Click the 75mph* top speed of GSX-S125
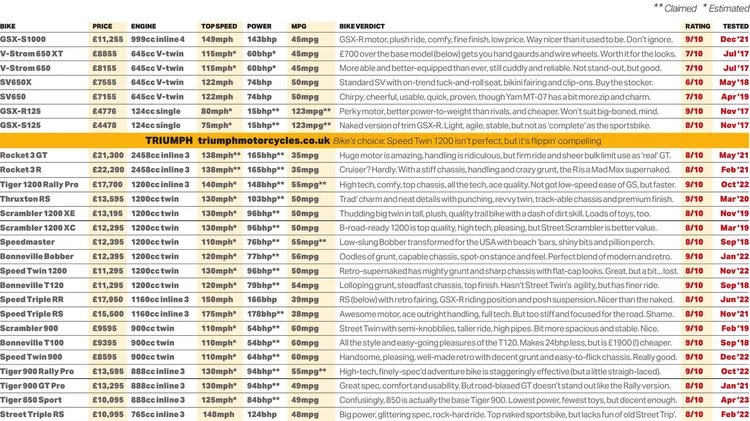Viewport: 750px width, 421px height. (x=217, y=125)
